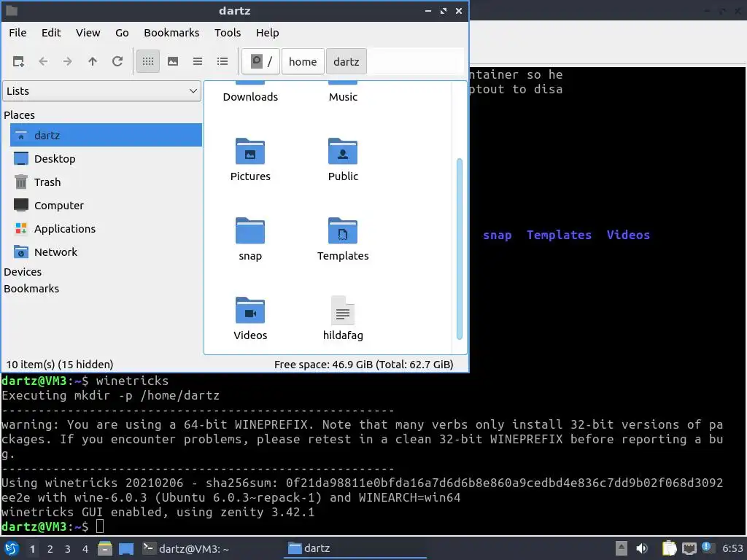Open a new tab in file manager
The width and height of the screenshot is (747, 560).
click(x=18, y=61)
